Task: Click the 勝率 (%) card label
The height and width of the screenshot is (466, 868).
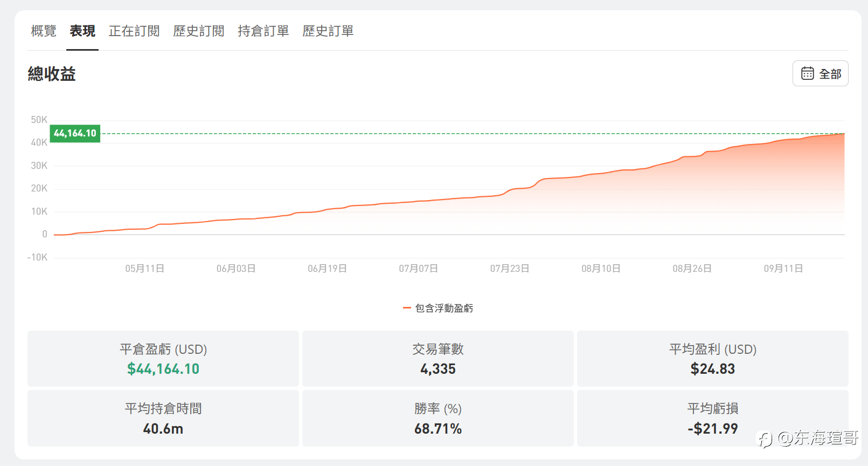Action: [x=438, y=409]
